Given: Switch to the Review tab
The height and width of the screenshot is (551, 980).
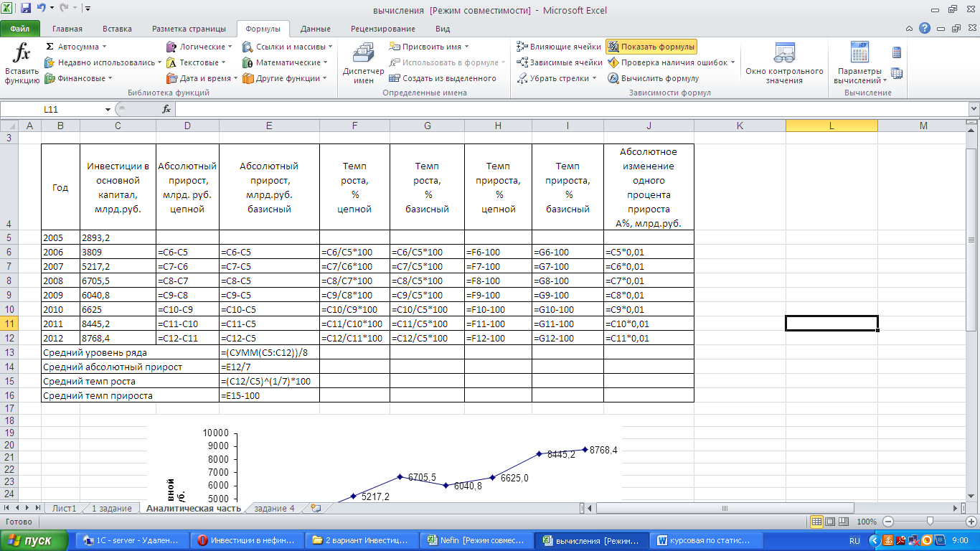Looking at the screenshot, I should (383, 29).
